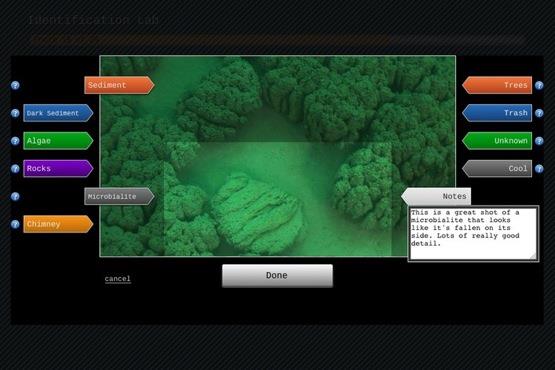Select the purple Rocks tag
The width and height of the screenshot is (555, 370).
[58, 169]
